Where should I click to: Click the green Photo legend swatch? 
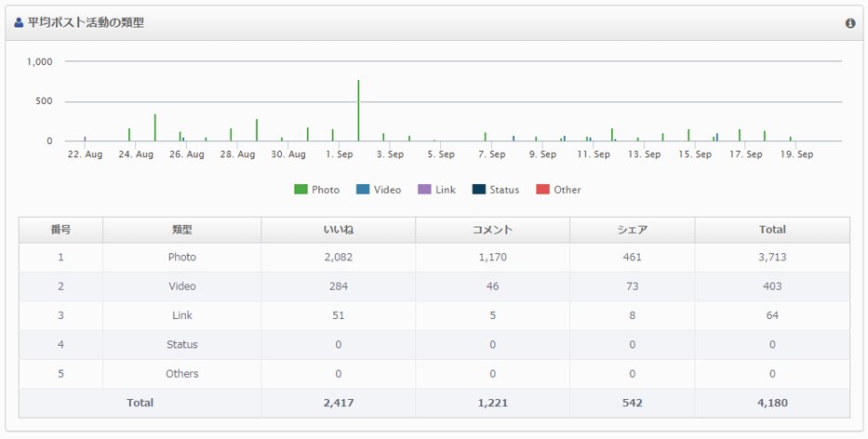[x=300, y=190]
